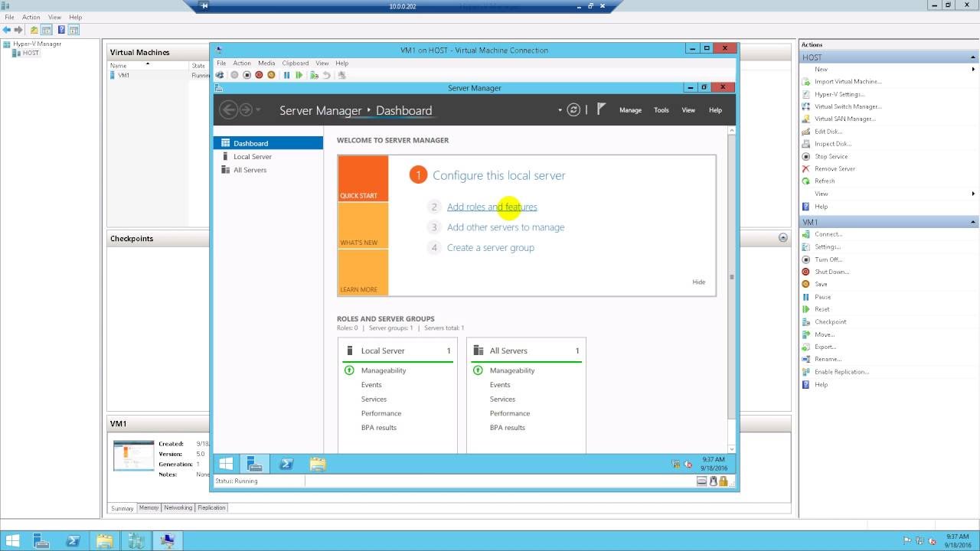The width and height of the screenshot is (980, 551).
Task: Open Server Manager Manage menu
Action: click(x=630, y=110)
